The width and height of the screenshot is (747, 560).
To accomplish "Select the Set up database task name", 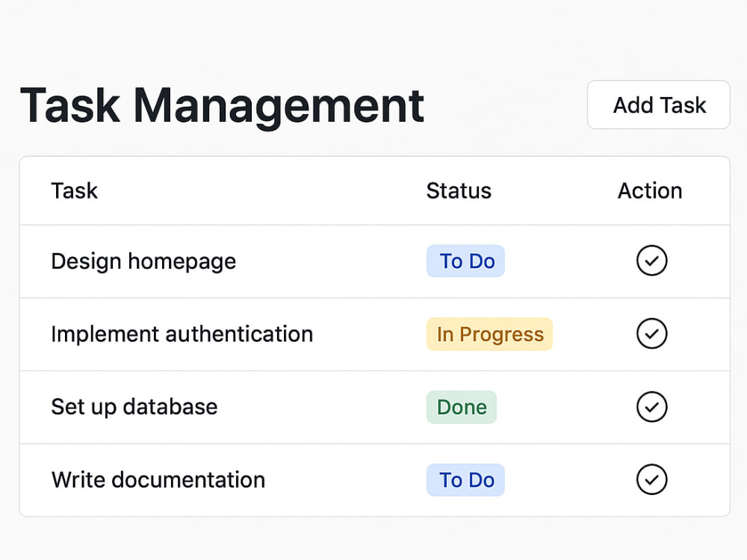I will pos(134,407).
